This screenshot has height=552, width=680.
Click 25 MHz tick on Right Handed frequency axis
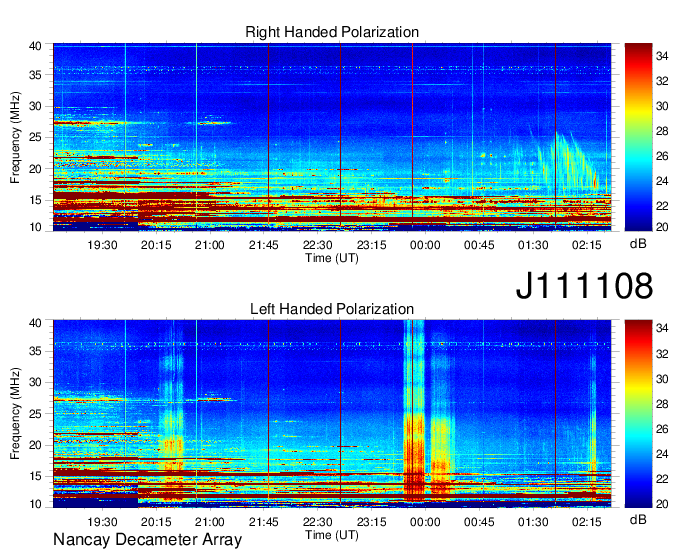35,137
